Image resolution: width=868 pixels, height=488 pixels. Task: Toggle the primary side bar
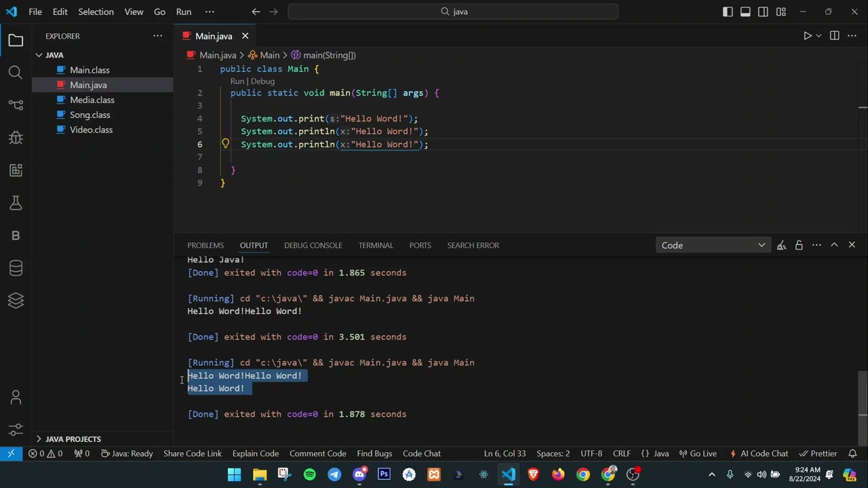[x=728, y=12]
